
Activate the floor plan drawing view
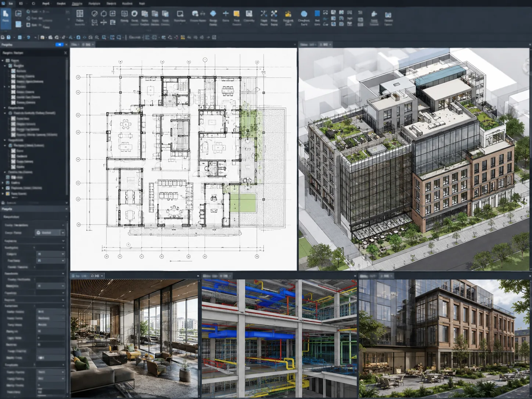(x=183, y=159)
